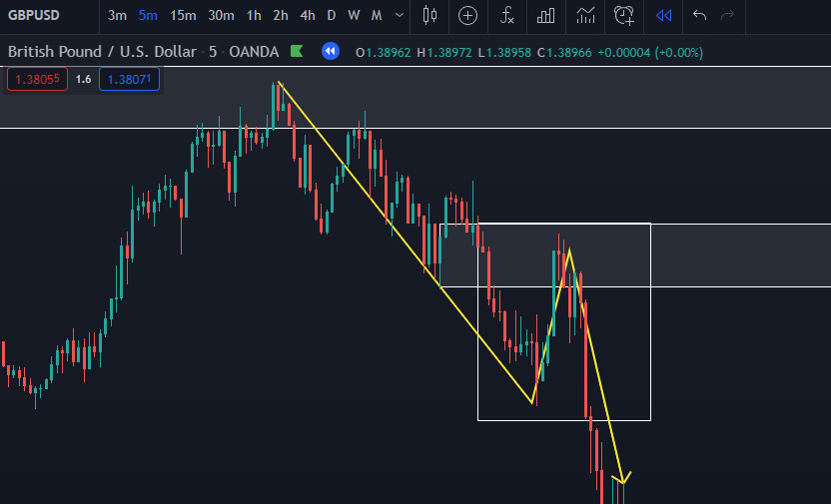Click the blue replay badge beside OANDA
Screen dimensions: 831x504
330,51
